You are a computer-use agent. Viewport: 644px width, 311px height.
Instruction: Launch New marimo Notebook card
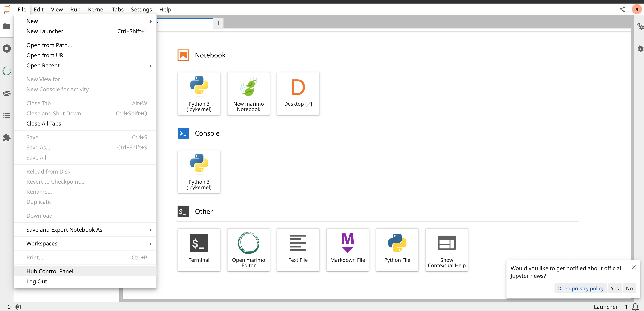[x=248, y=94]
